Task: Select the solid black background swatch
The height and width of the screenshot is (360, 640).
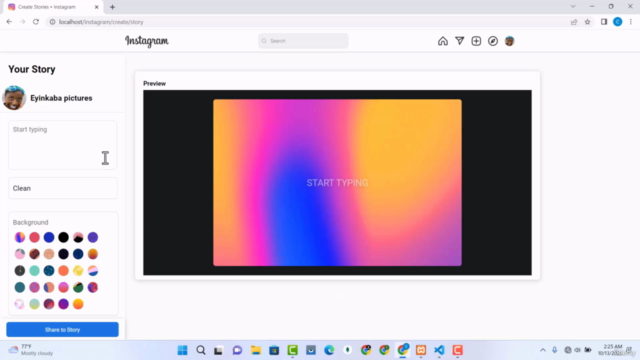Action: 63,237
